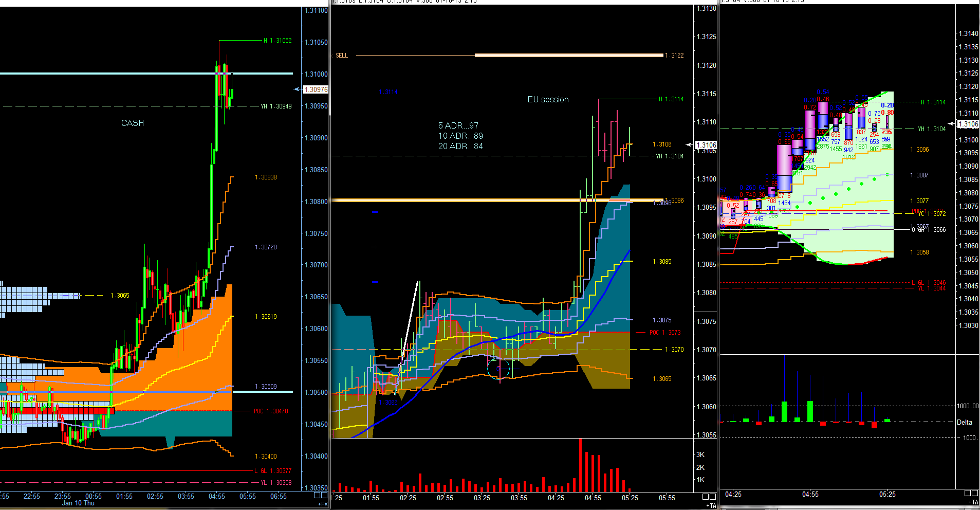Image resolution: width=980 pixels, height=510 pixels.
Task: Click the 1000.00 delta scale label
Action: pyautogui.click(x=968, y=406)
